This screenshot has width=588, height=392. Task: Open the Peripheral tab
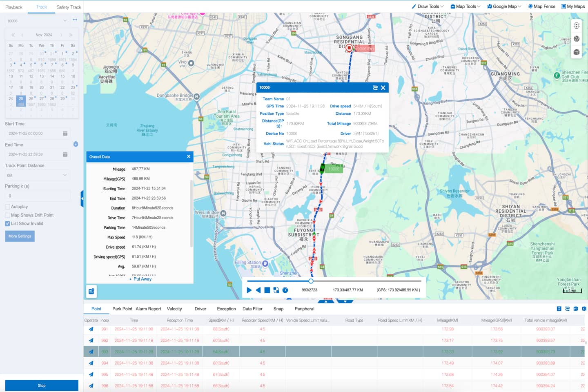[x=305, y=309]
